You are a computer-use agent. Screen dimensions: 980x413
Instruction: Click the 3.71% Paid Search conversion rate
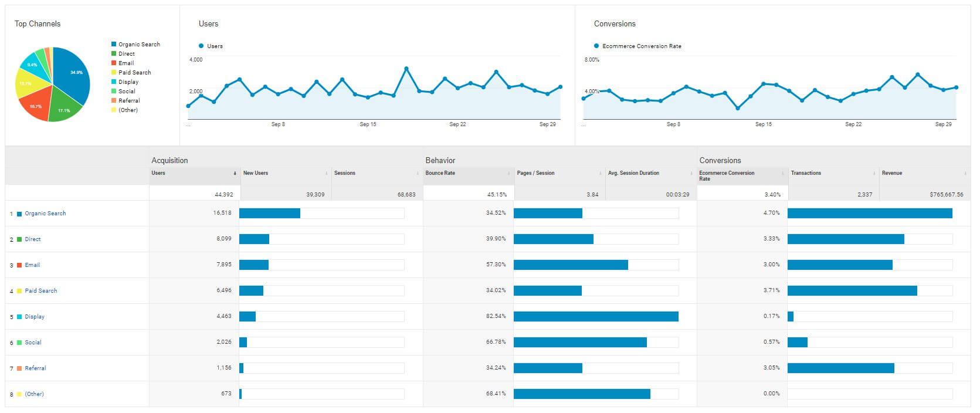tap(772, 290)
